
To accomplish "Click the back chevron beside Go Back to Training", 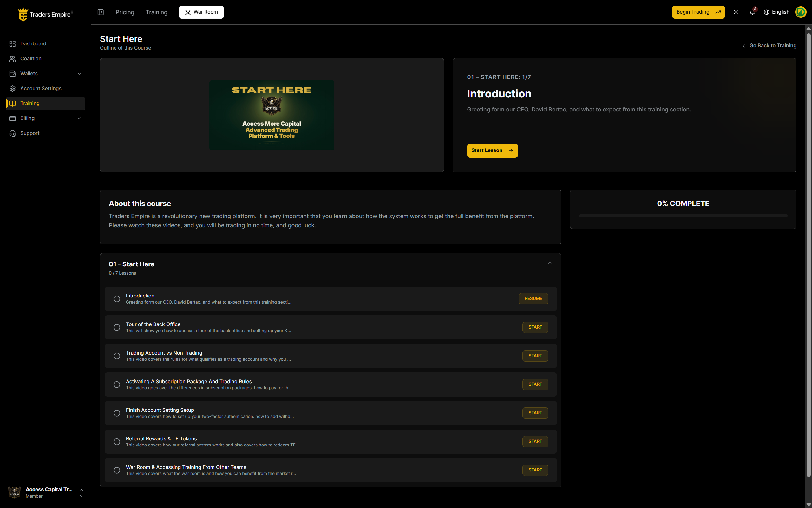I will (744, 46).
